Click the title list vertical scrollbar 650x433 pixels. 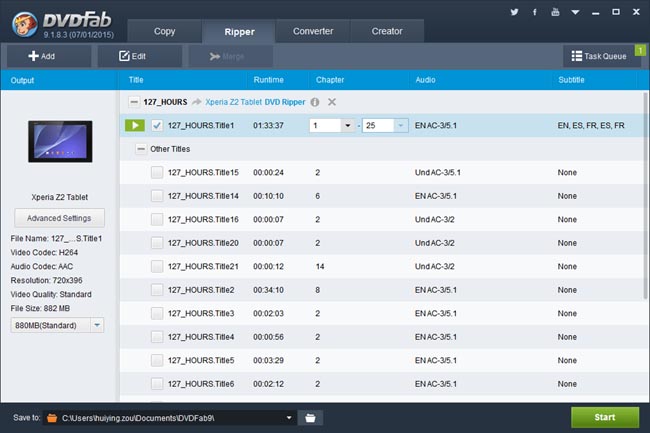tap(645, 195)
